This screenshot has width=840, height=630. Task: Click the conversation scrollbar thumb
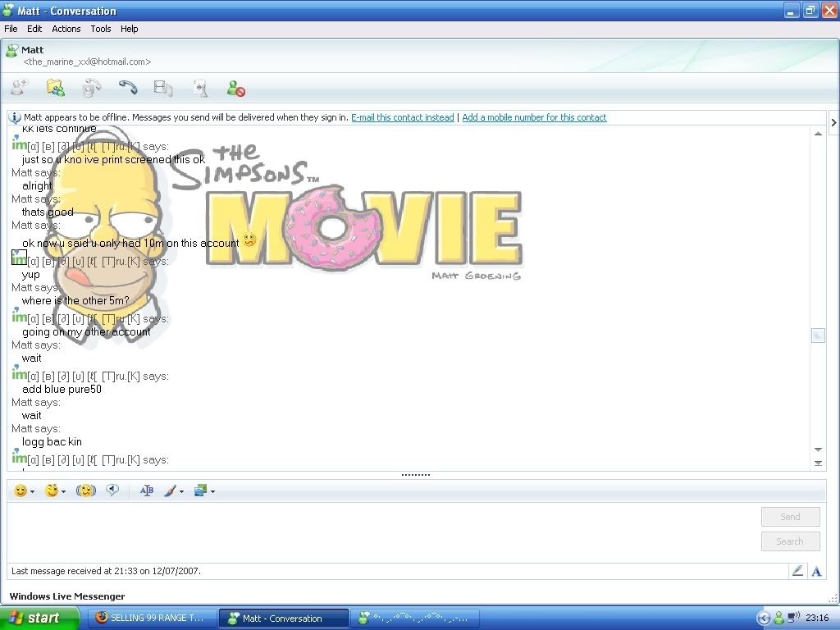coord(817,336)
